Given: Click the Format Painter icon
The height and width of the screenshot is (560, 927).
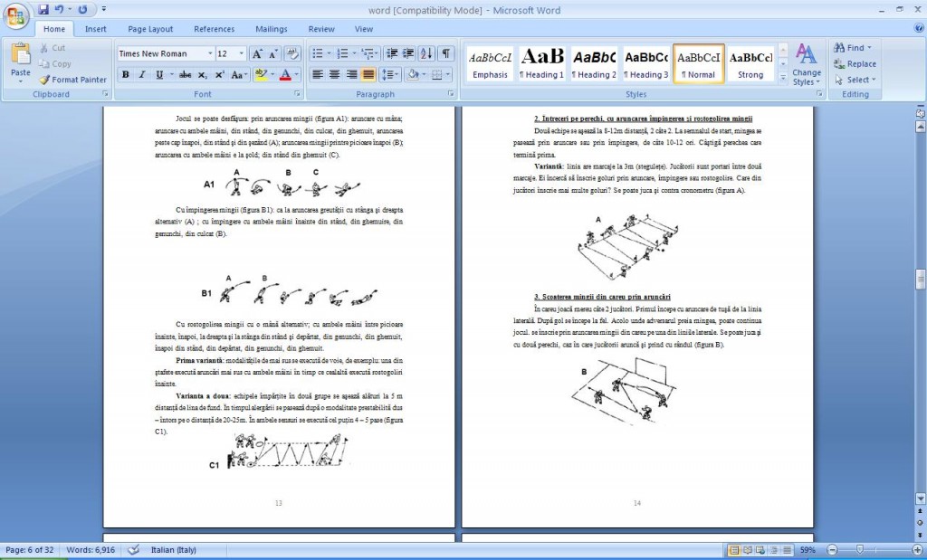Looking at the screenshot, I should (45, 79).
